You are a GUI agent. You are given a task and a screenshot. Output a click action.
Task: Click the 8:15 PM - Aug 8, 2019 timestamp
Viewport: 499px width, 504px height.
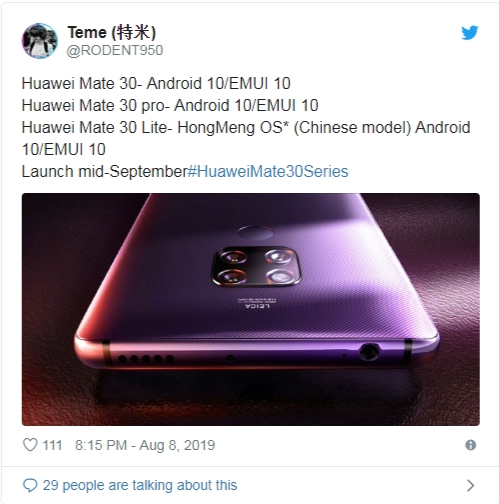click(x=145, y=445)
